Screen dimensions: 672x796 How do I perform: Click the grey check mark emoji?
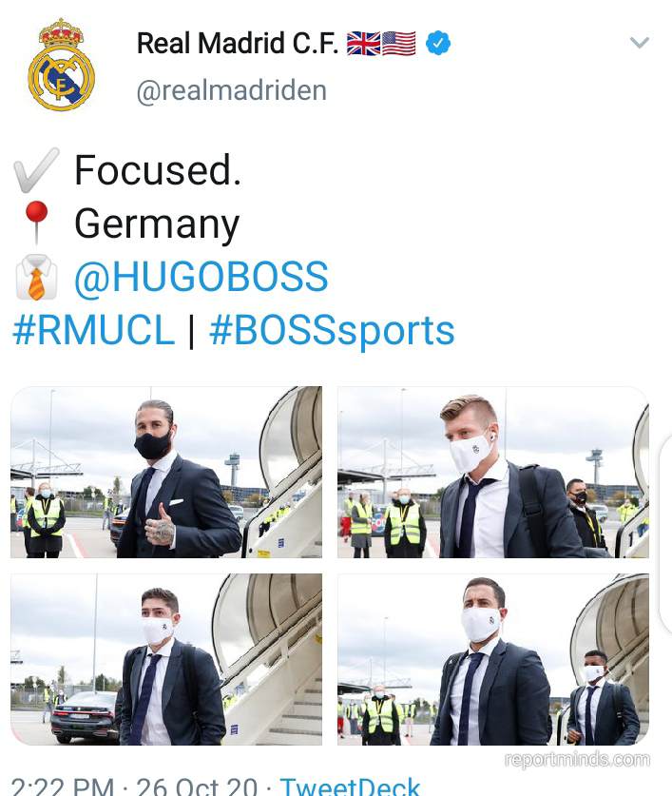click(36, 170)
